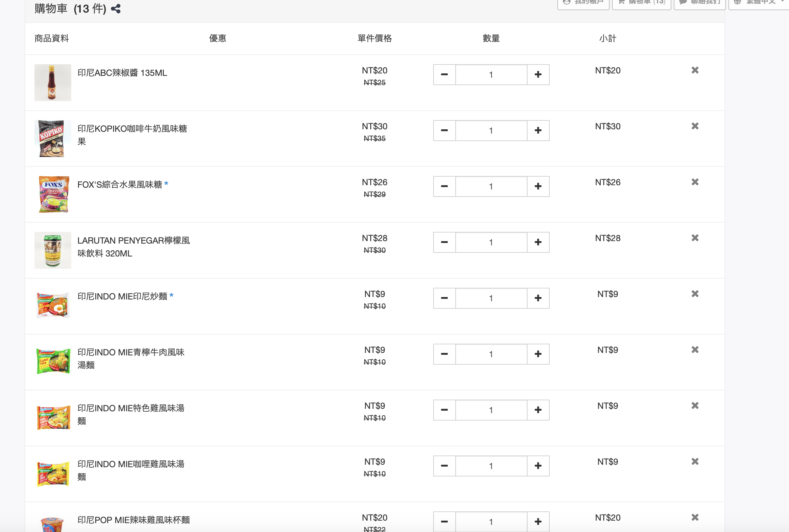Open 印尼POP MIE辣味雞風味杯麵 product link
789x532 pixels.
click(x=134, y=520)
